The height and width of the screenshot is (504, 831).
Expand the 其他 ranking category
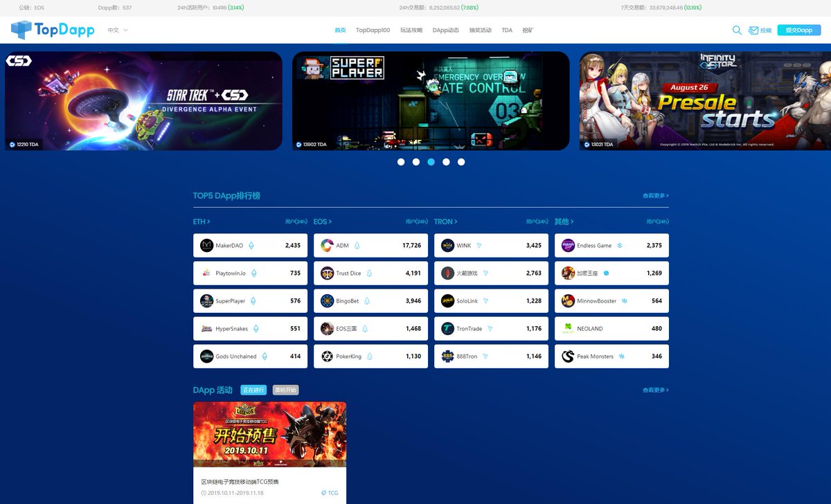tap(564, 222)
